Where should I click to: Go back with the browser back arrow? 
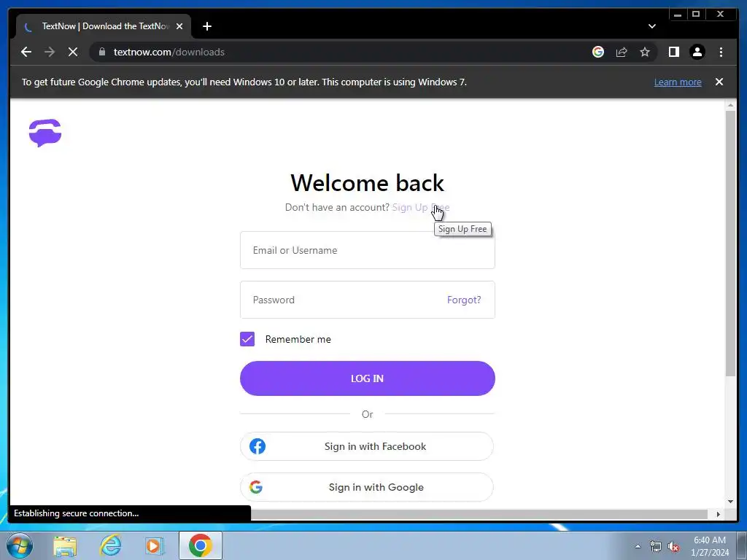pyautogui.click(x=26, y=52)
